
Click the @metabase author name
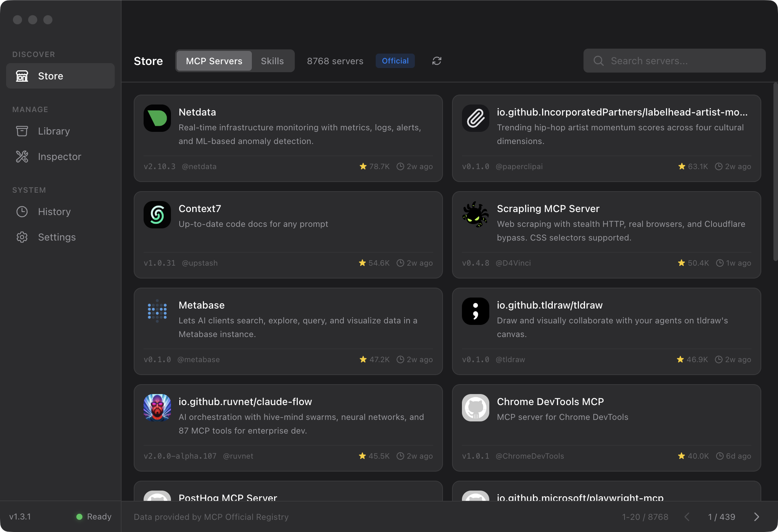coord(199,359)
